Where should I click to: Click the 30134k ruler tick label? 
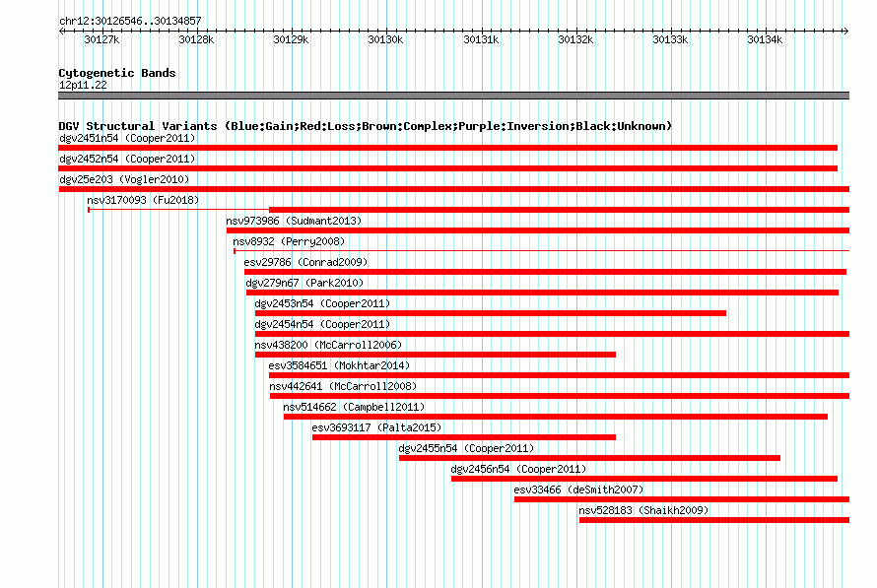tap(764, 39)
